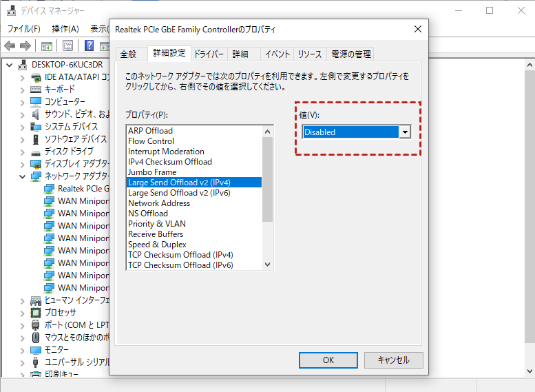Click the mouse device category icon
535x392 pixels.
[36, 338]
